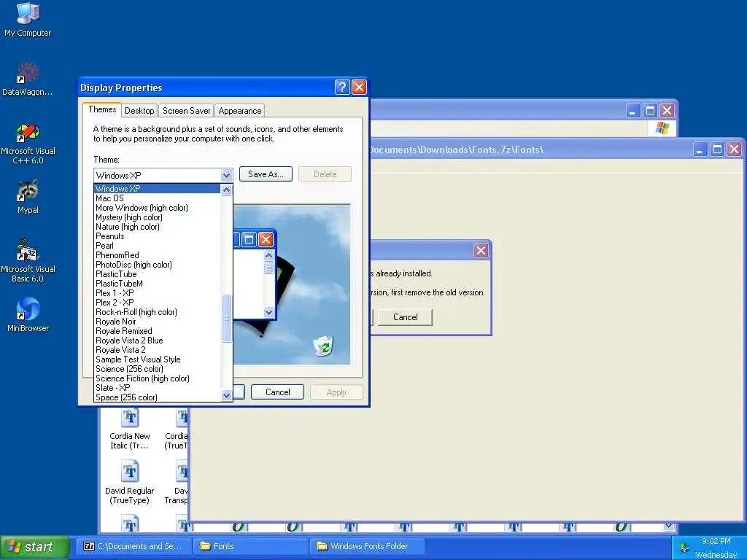Click the Windows Fonts Folder scrollbar down arrow
This screenshot has height=560, width=747.
click(669, 526)
